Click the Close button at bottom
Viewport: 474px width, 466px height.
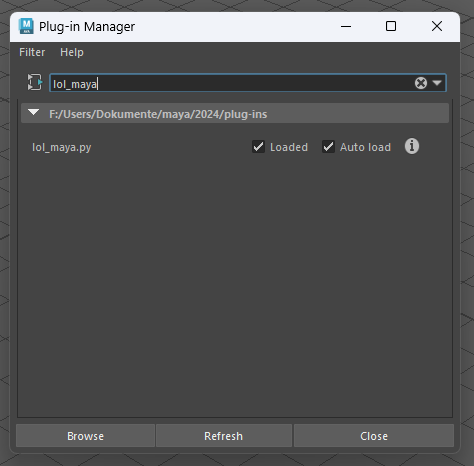coord(374,436)
